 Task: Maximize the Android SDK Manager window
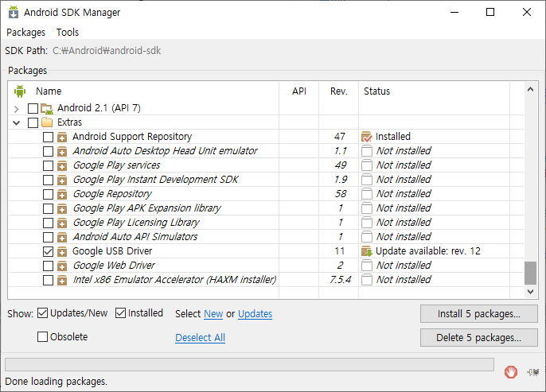(490, 12)
